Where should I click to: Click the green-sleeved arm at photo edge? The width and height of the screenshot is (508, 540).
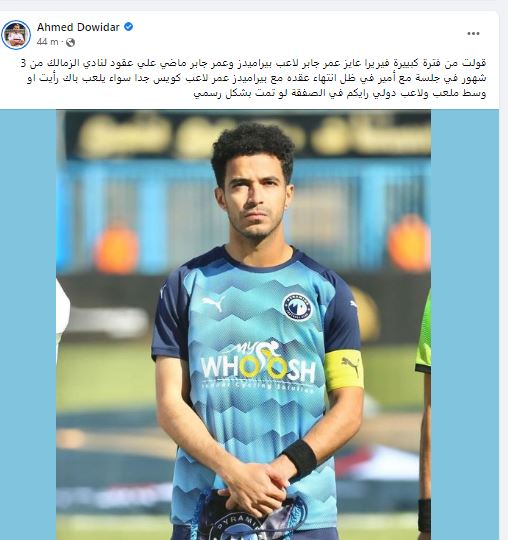(x=424, y=413)
